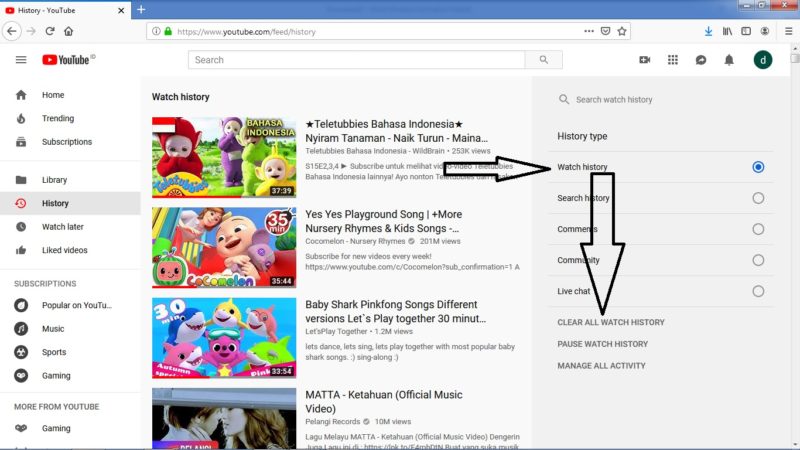Select the Community radio button
Screen dimensions: 800x450
(758, 260)
